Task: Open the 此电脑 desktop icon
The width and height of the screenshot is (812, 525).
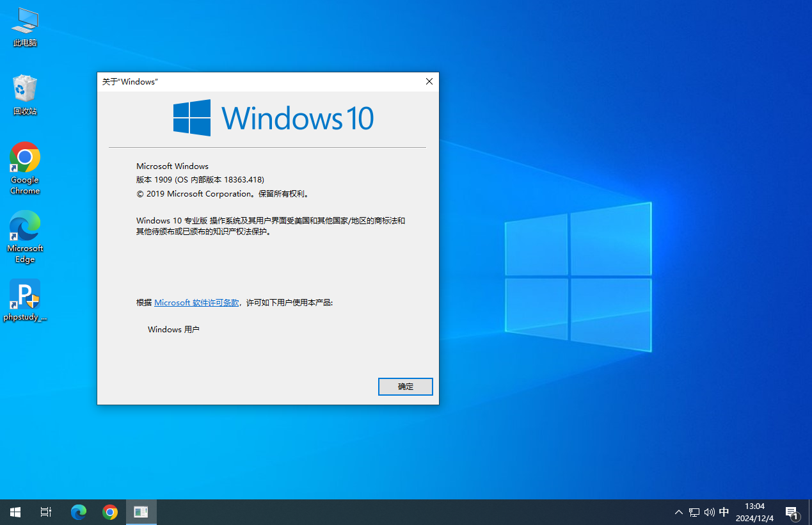Action: tap(25, 27)
